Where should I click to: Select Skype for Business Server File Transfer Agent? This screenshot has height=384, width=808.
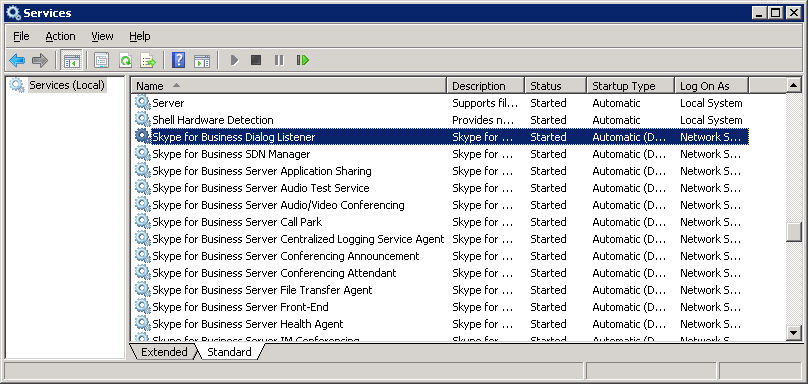(262, 290)
